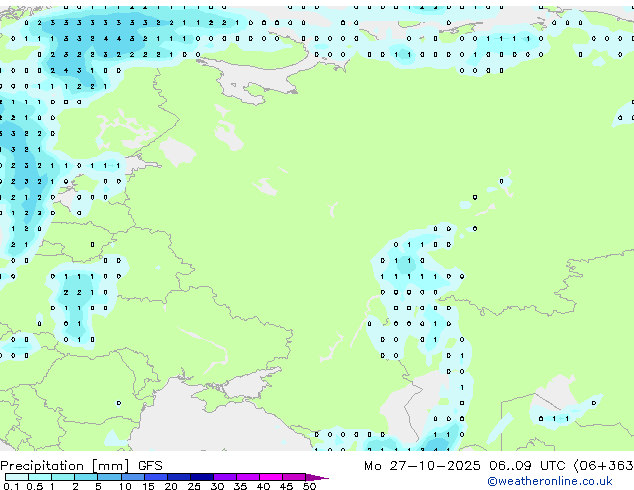The width and height of the screenshot is (634, 490).
Task: Click the '(06+363' forecast offset text
Action: tap(603, 466)
